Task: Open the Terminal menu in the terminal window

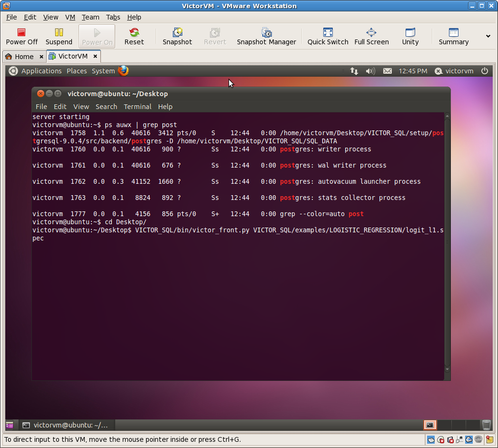Action: click(x=138, y=107)
